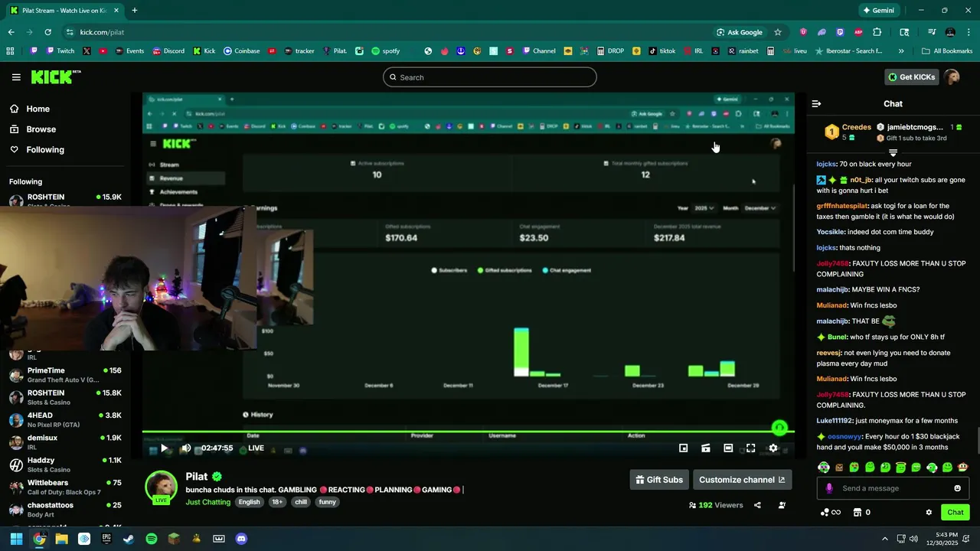Open the emoji picker in chat
This screenshot has width=980, height=551.
pos(957,488)
